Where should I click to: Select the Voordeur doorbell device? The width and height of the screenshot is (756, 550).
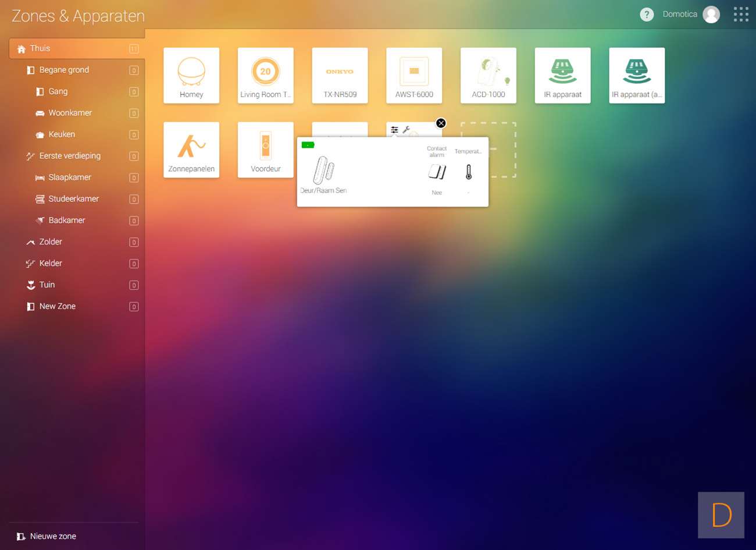pyautogui.click(x=266, y=150)
